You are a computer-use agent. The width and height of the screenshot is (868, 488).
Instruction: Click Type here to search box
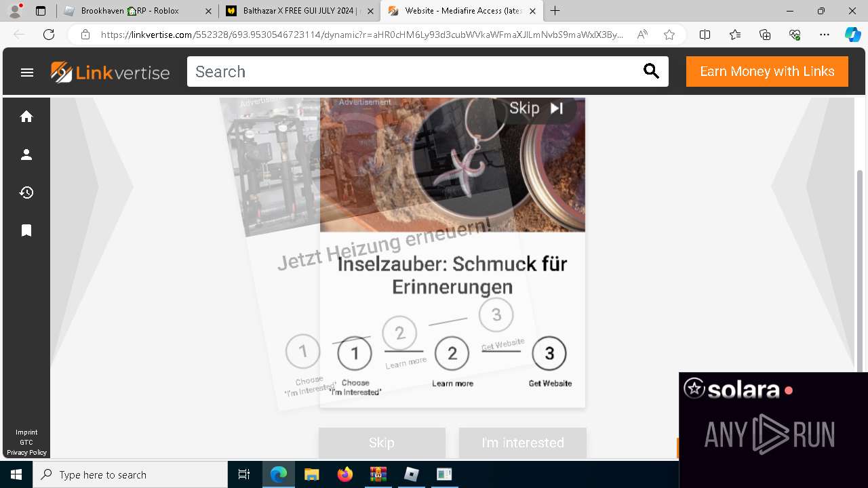tap(130, 474)
